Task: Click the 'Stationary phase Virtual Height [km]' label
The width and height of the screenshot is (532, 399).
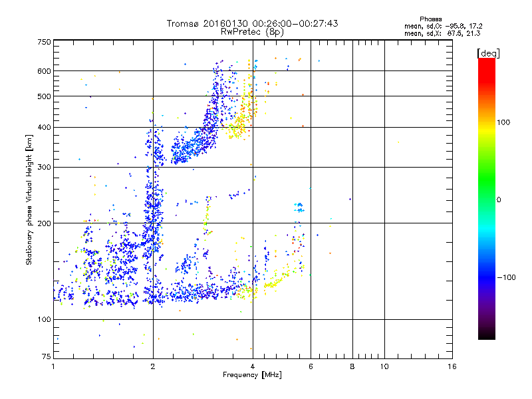Action: 29,200
